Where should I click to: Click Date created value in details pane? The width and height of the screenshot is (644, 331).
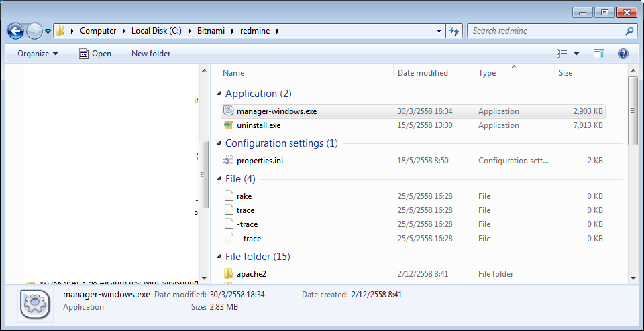[x=376, y=295]
